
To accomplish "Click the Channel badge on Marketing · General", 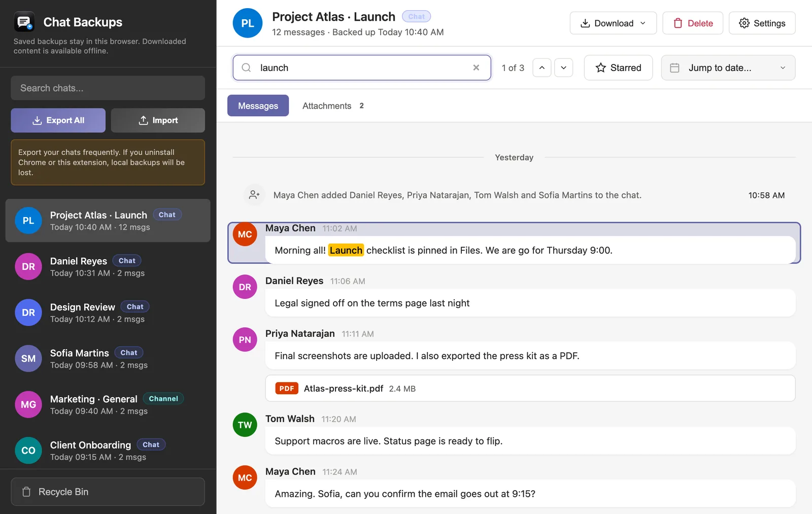I will point(163,398).
